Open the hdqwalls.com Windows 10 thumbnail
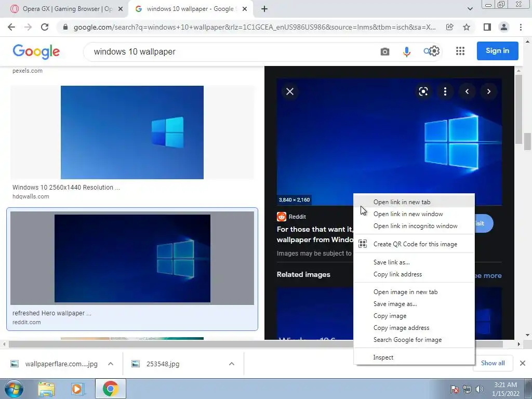 [x=132, y=132]
